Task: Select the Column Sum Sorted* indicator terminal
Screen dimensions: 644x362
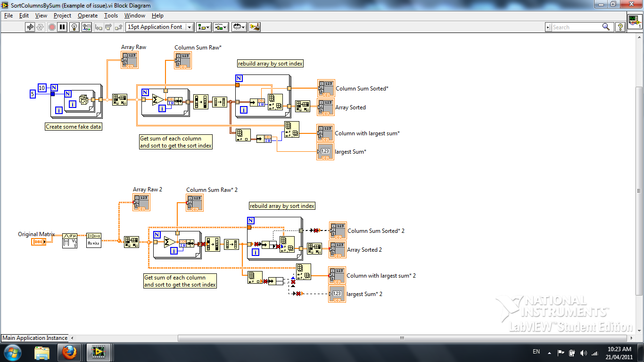Action: (x=326, y=88)
